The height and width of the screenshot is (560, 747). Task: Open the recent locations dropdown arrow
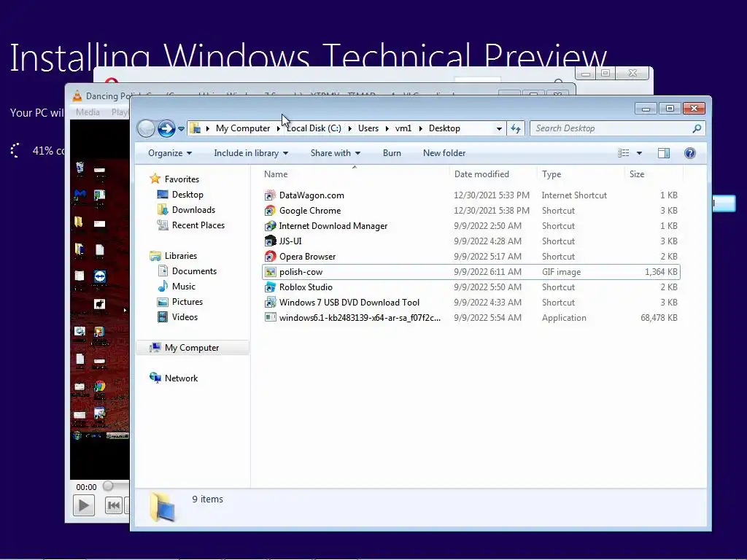click(181, 128)
